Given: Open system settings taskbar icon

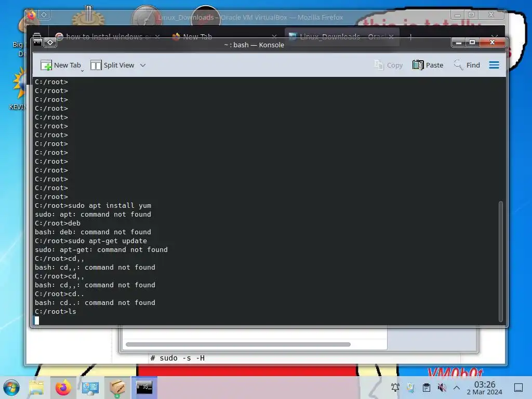Looking at the screenshot, I should 90,388.
